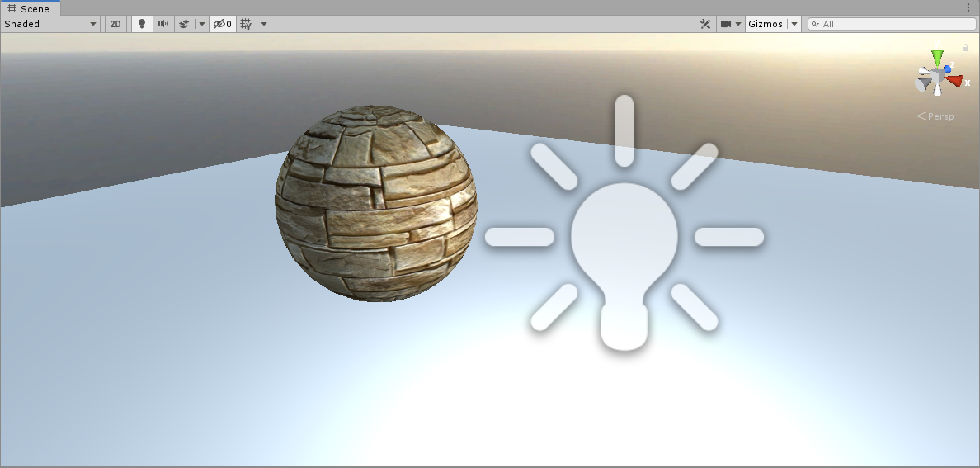The height and width of the screenshot is (468, 980).
Task: Click the scene rotation lock icon
Action: (965, 48)
